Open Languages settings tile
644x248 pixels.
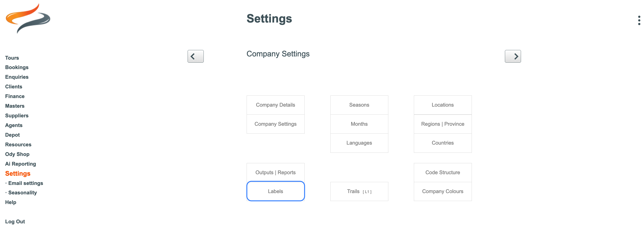point(359,143)
